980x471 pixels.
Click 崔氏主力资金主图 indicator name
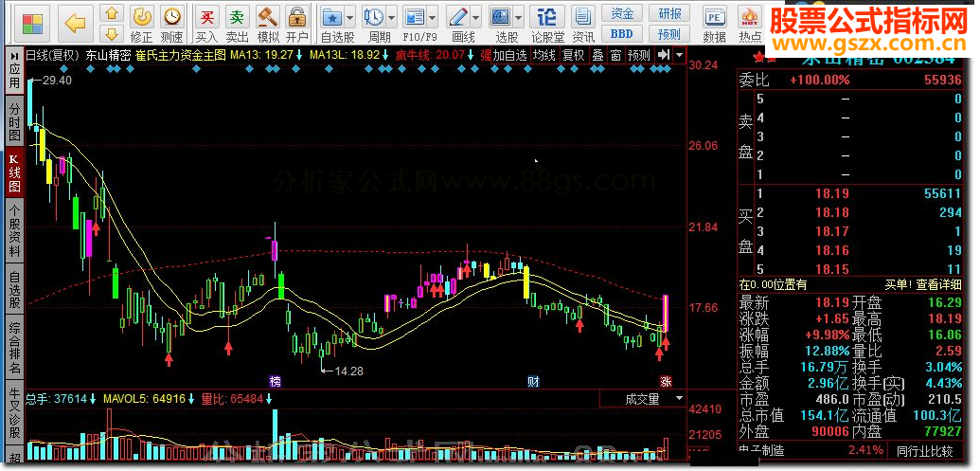pos(180,54)
